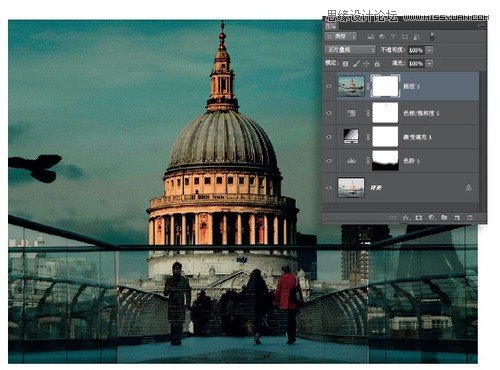Select the layer mask of 图层 1
Image resolution: width=500 pixels, height=370 pixels.
click(385, 86)
